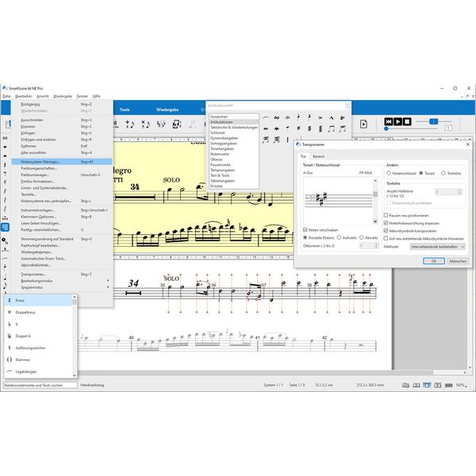The width and height of the screenshot is (476, 476).
Task: Click the tempo slider handle
Action: pos(433,121)
